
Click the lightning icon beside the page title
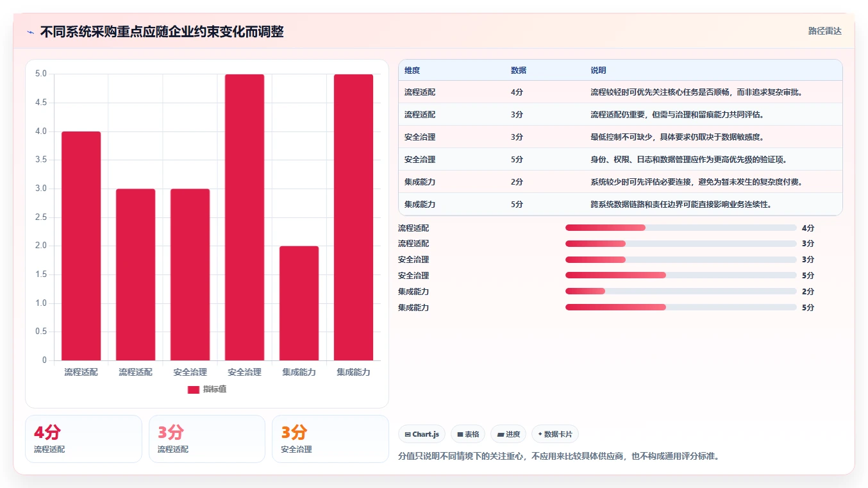click(x=30, y=32)
